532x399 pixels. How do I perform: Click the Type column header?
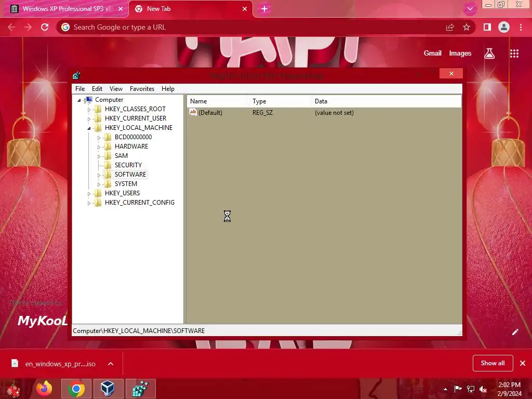click(280, 101)
